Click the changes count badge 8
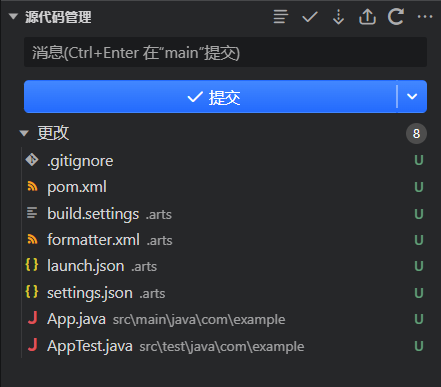The height and width of the screenshot is (387, 441). (416, 134)
